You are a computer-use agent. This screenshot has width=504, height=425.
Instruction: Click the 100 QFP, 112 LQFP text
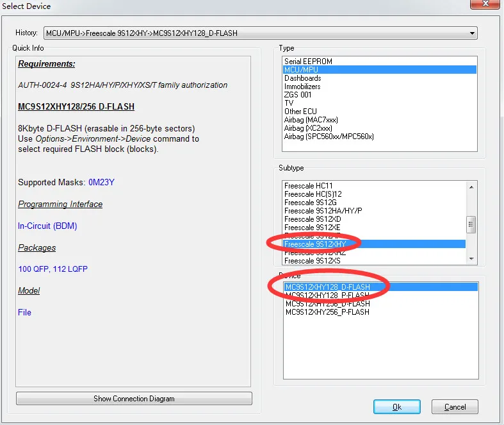point(53,269)
